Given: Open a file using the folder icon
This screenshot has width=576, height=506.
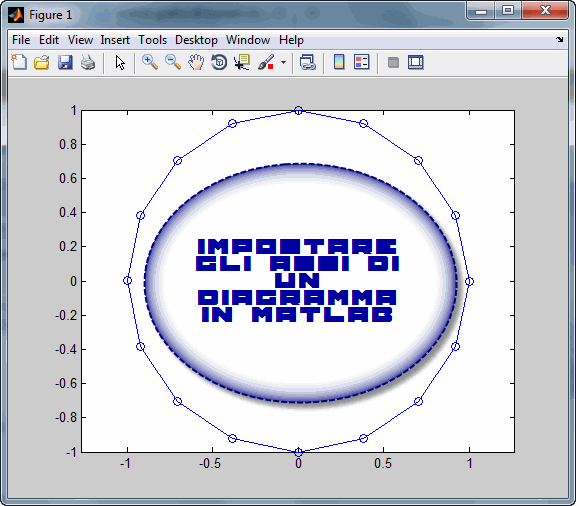Looking at the screenshot, I should click(42, 62).
